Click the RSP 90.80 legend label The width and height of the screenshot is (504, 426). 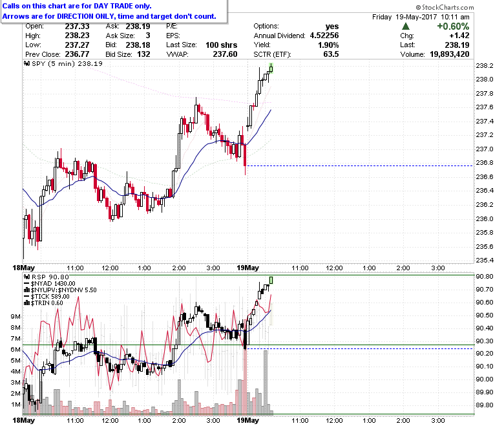(50, 277)
